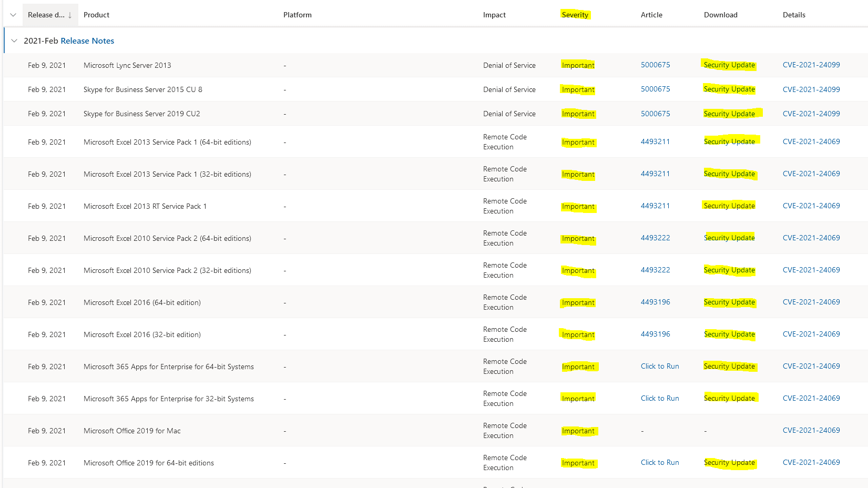Screen dimensions: 868x488
Task: Open CVE-2021-24069 for Excel 2016 32-bit edition
Action: (811, 334)
